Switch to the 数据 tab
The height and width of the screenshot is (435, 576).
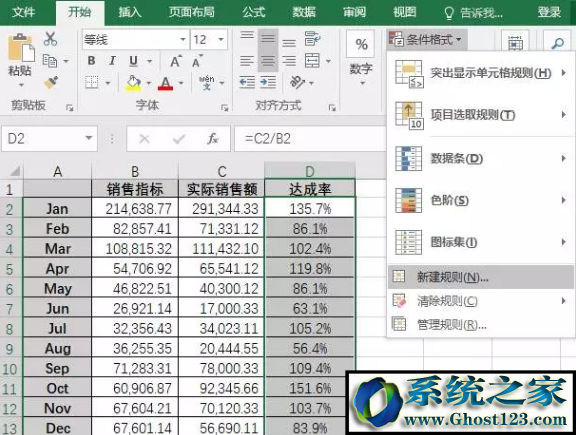click(x=304, y=12)
